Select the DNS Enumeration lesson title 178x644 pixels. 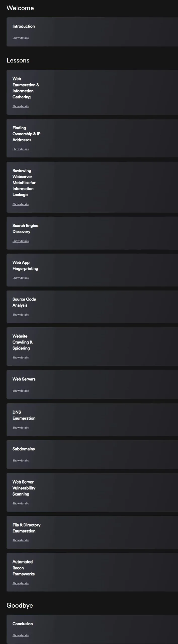click(x=24, y=415)
